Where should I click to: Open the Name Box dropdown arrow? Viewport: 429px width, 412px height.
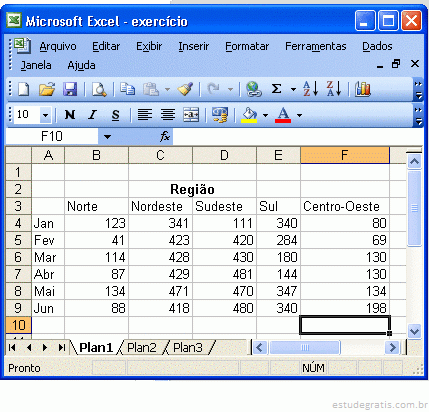[x=107, y=137]
